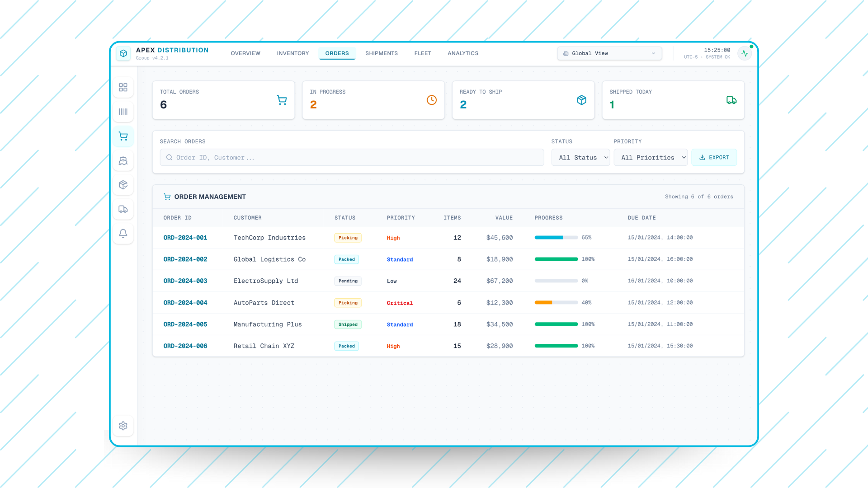Open the package box sidebar icon

pos(123,185)
